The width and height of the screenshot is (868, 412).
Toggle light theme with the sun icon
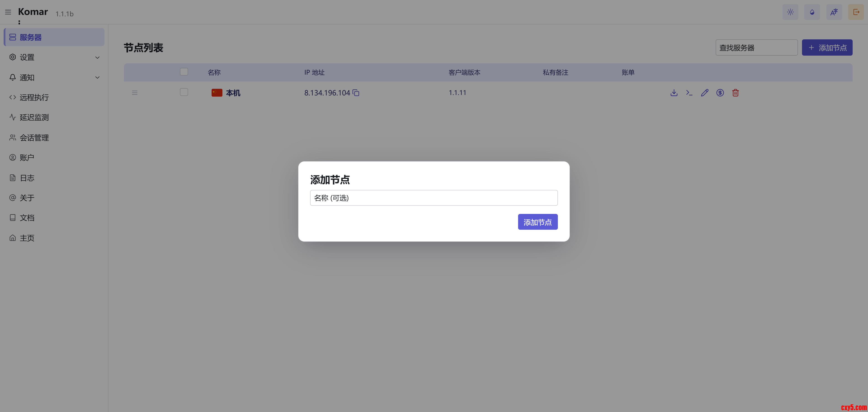[790, 12]
